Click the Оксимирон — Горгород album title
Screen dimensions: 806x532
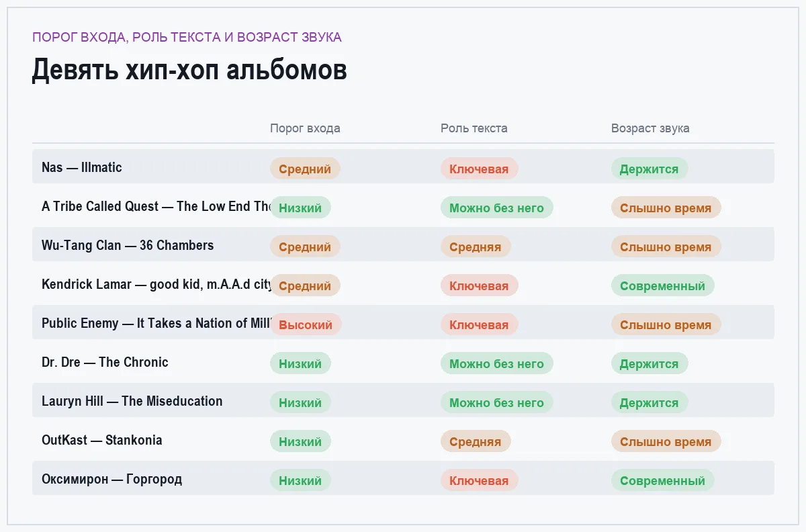point(111,479)
